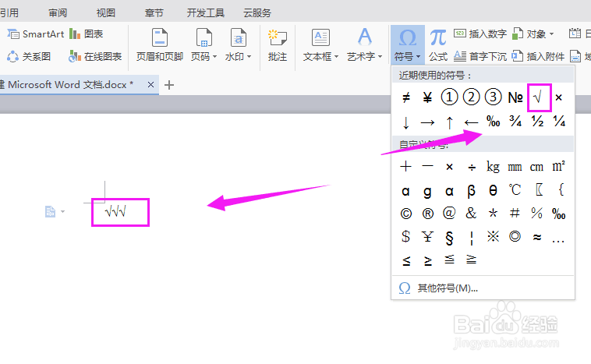Insert the & ampersand symbol
The image size is (591, 364).
pyautogui.click(x=471, y=214)
